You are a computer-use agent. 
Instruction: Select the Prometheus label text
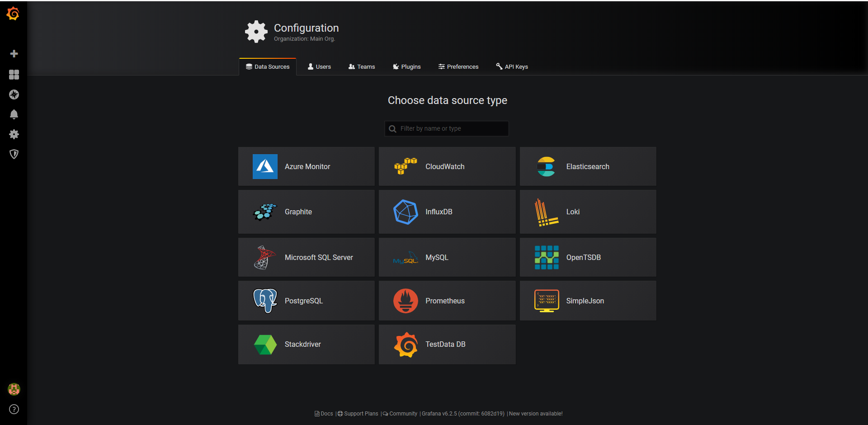pyautogui.click(x=445, y=301)
